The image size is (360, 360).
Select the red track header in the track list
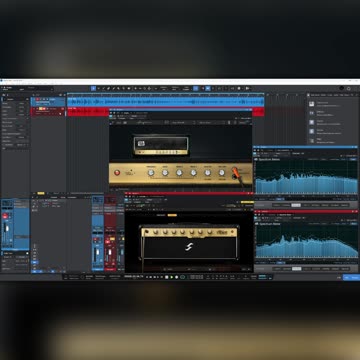pyautogui.click(x=49, y=111)
